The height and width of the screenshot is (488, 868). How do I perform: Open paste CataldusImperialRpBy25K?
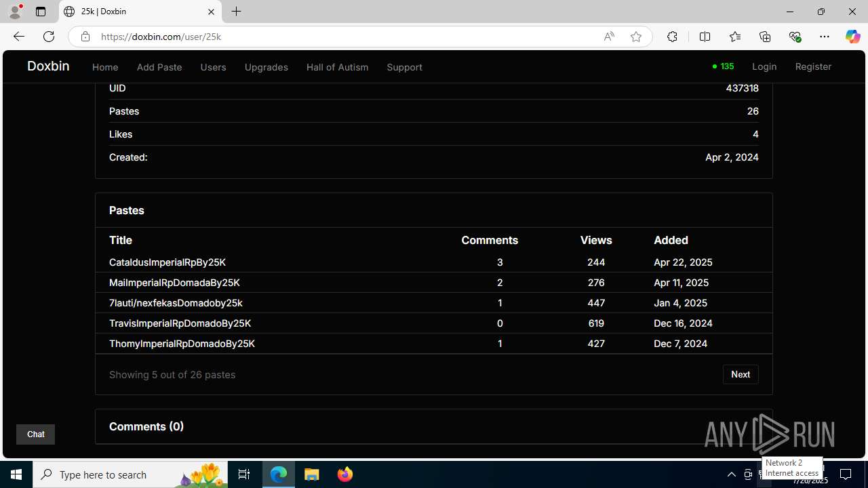pos(167,262)
